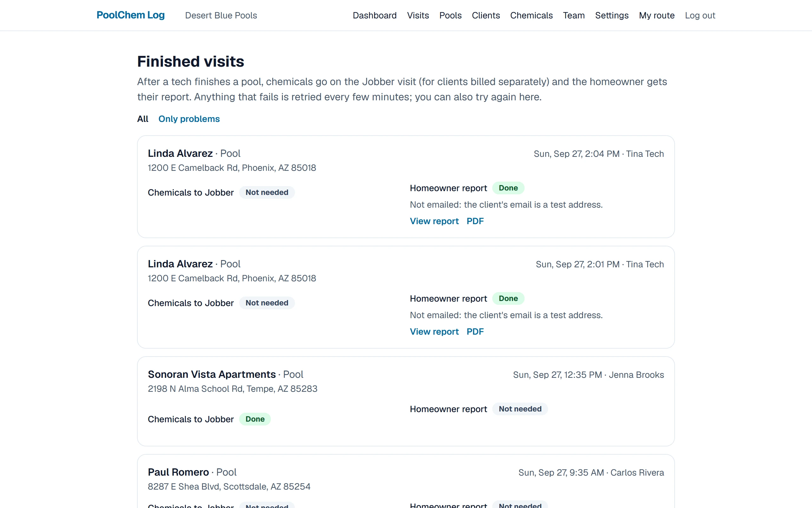Viewport: 812px width, 508px height.
Task: Go to the Dashboard page
Action: tap(375, 16)
